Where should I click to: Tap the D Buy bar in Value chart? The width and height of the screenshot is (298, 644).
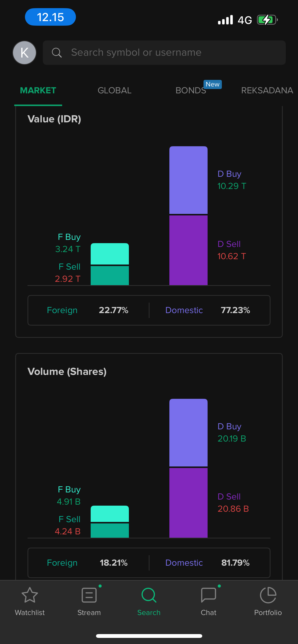[188, 180]
